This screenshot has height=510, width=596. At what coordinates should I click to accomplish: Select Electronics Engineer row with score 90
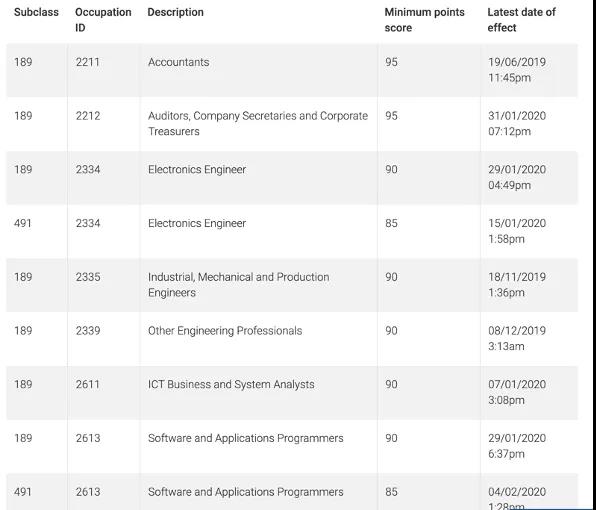point(292,178)
